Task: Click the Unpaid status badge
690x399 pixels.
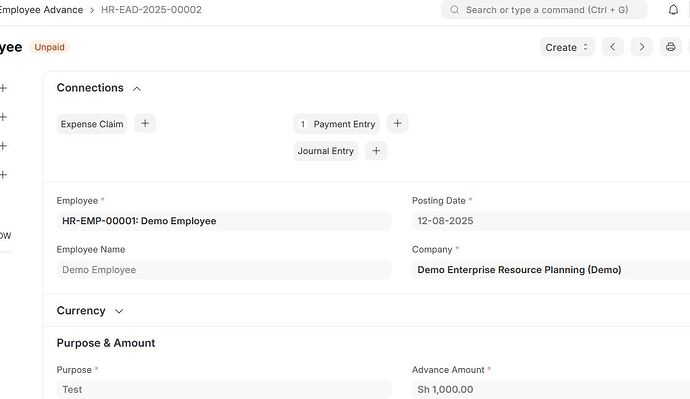Action: [50, 47]
